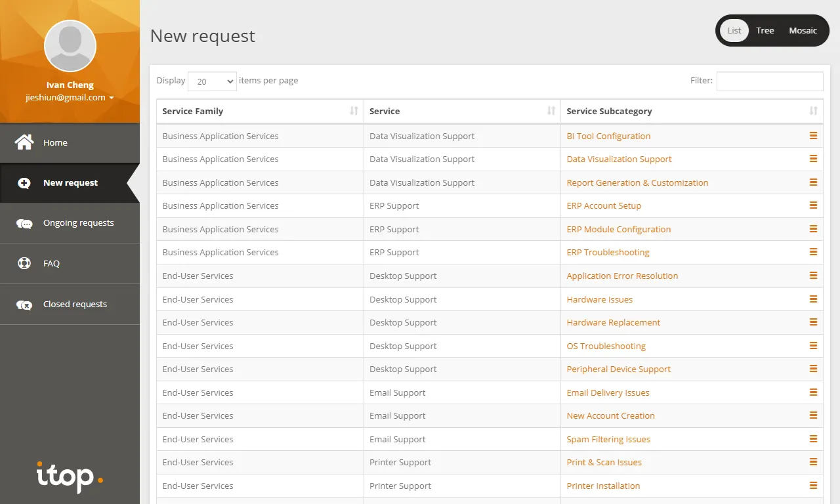The image size is (840, 504).
Task: Switch to the Mosaic view
Action: click(803, 31)
